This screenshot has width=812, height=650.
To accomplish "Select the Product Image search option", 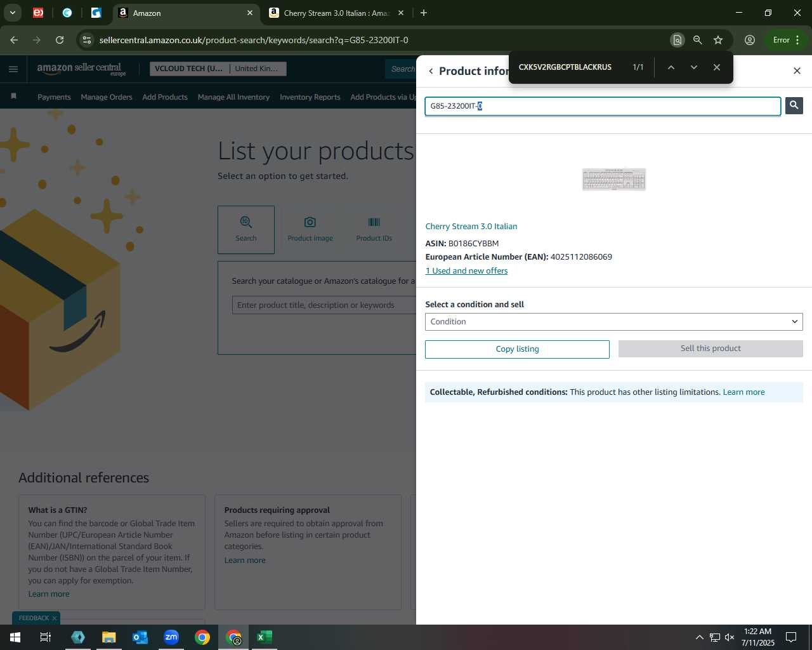I will 310,229.
